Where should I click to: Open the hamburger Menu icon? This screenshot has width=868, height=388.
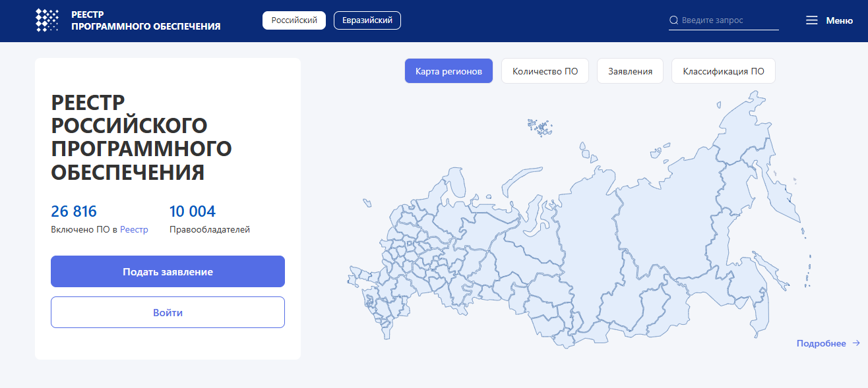[x=812, y=20]
